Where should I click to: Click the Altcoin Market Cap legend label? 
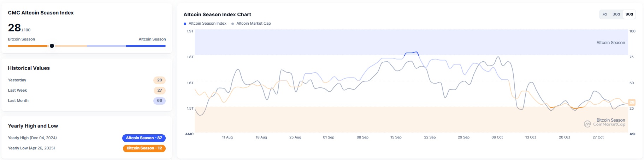tap(253, 23)
